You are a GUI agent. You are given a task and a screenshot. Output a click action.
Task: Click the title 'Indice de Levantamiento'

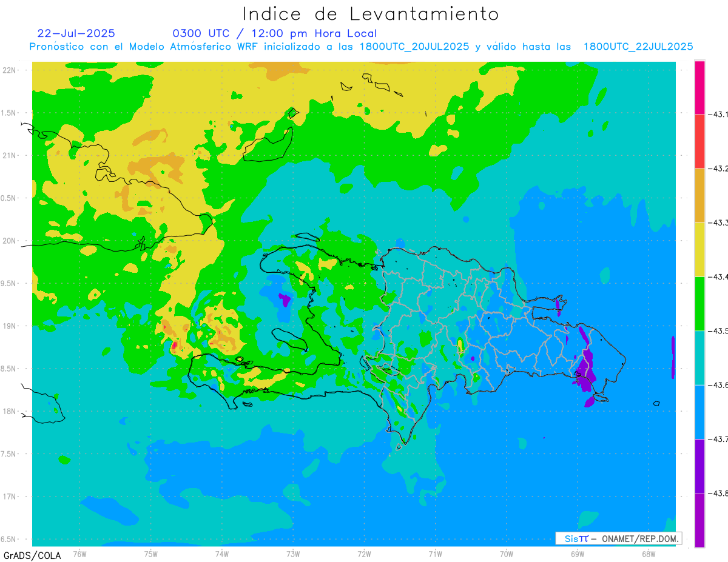coord(371,14)
